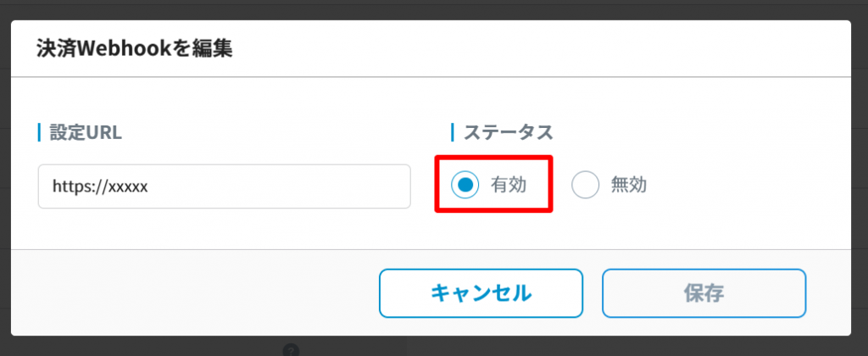Click the 有効 label text
The image size is (868, 356).
point(509,185)
